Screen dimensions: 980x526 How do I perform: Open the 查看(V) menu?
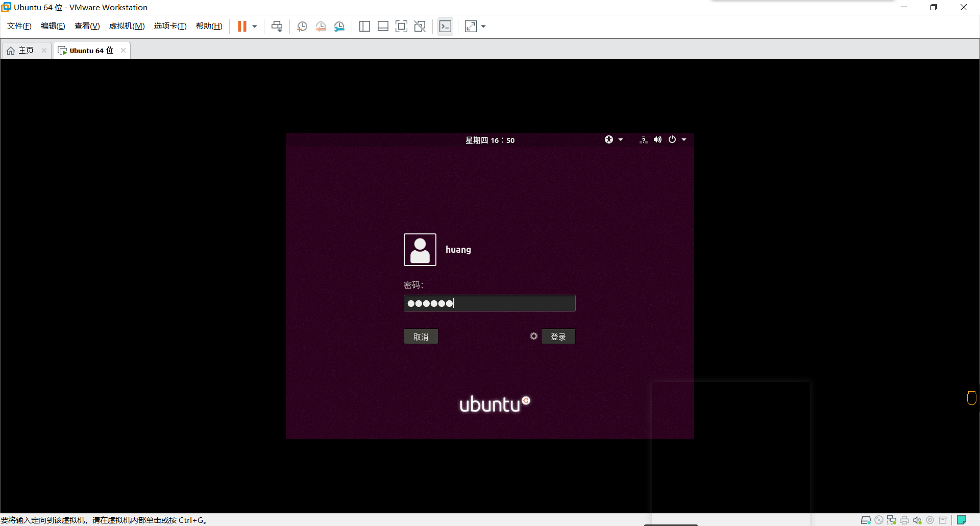pos(87,26)
